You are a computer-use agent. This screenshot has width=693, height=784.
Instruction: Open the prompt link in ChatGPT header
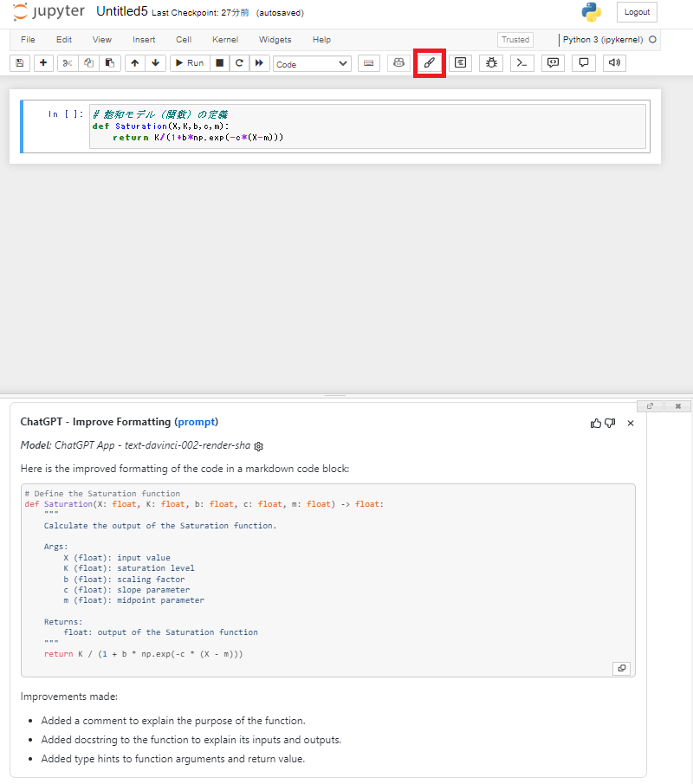[197, 422]
